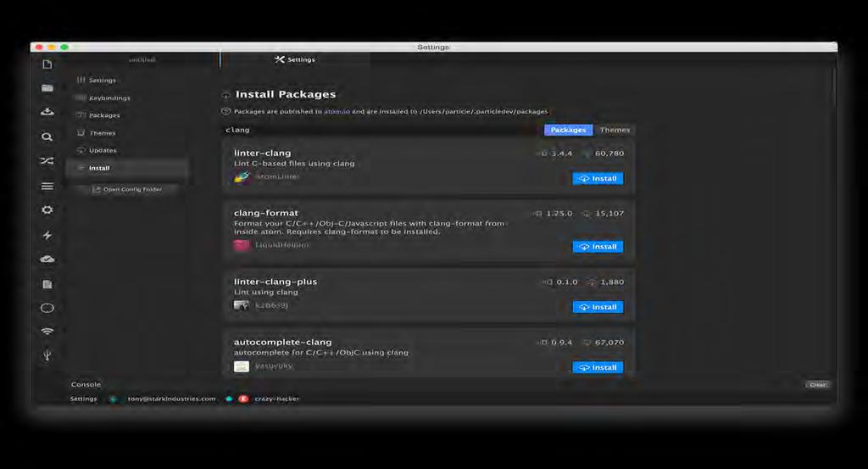Click the package search field containing clang

click(x=382, y=130)
